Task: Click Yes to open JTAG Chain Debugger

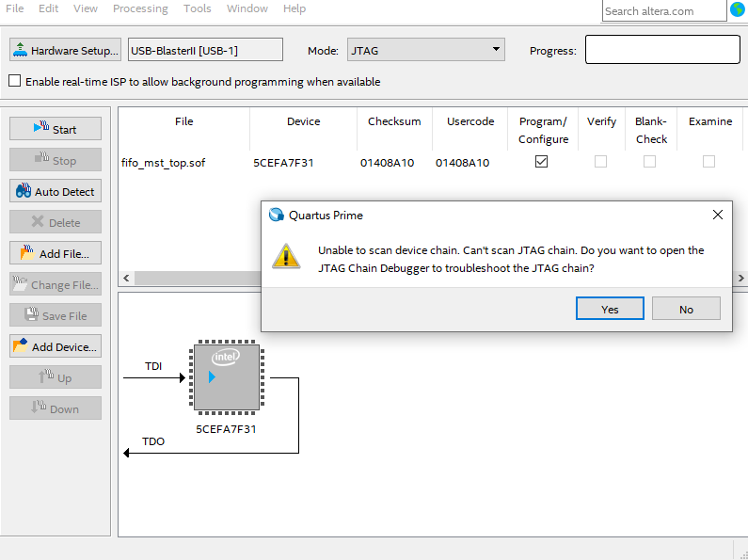Action: [x=610, y=309]
